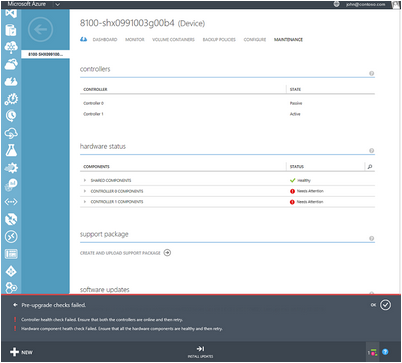Click the Status column header
Viewport: 402px width, 363px height.
tap(297, 167)
